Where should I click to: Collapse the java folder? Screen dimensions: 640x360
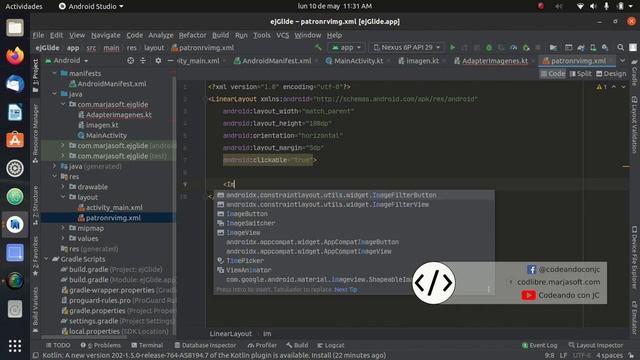[54, 94]
